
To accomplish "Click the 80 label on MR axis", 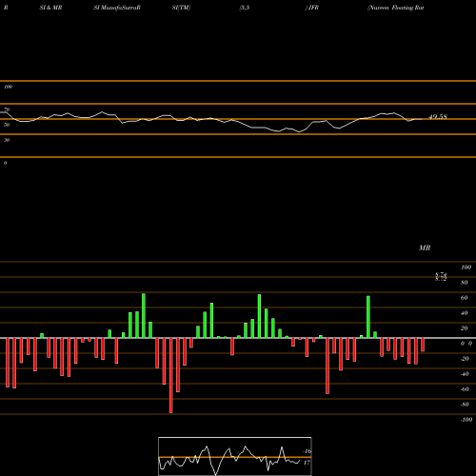I will (465, 283).
